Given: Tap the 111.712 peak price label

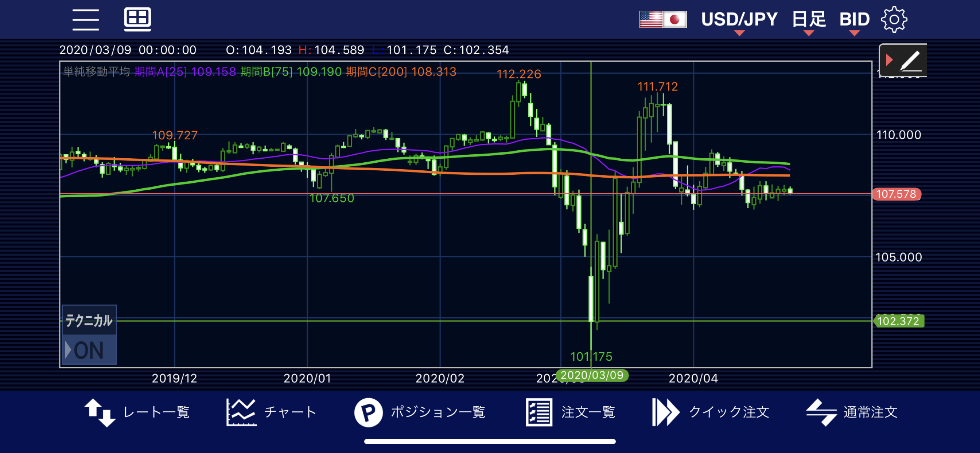Looking at the screenshot, I should point(657,87).
